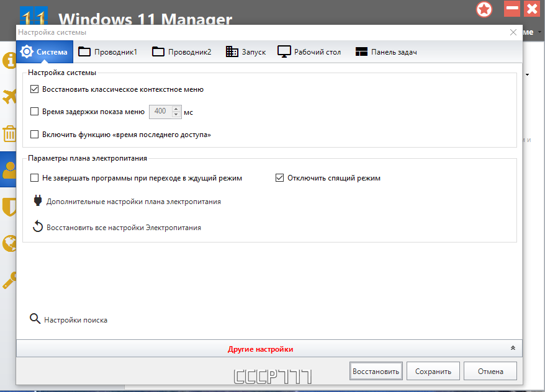Open the wrench utilities icon in sidebar

[x=9, y=280]
